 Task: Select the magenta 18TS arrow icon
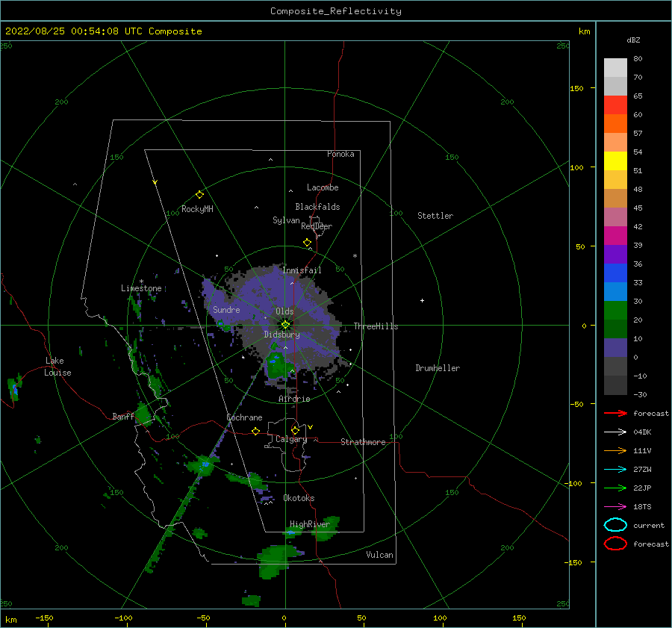tap(615, 507)
